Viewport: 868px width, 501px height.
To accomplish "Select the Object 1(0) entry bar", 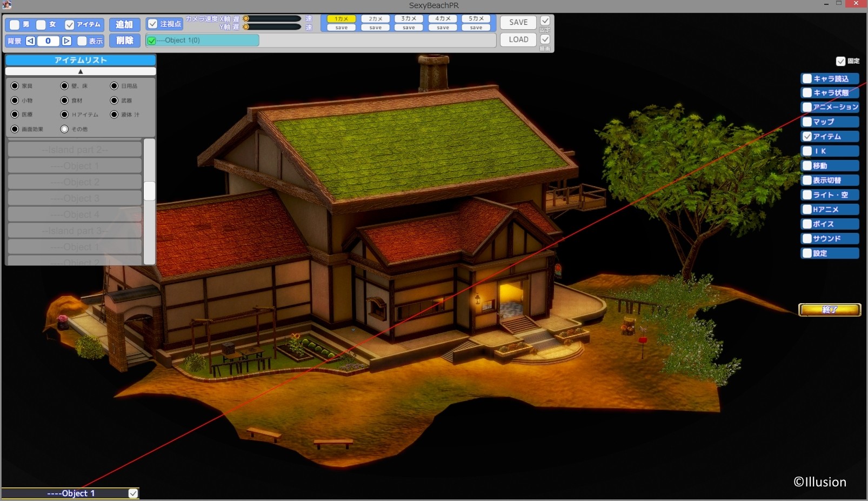I will click(203, 41).
